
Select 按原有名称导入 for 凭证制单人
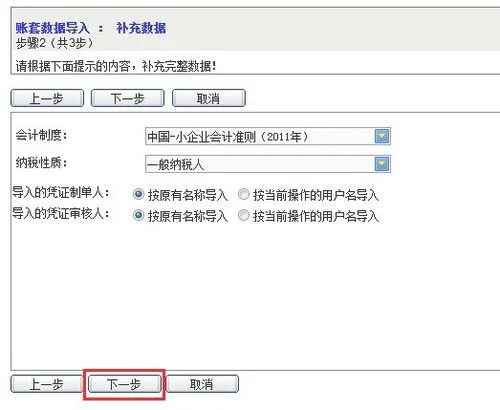138,194
